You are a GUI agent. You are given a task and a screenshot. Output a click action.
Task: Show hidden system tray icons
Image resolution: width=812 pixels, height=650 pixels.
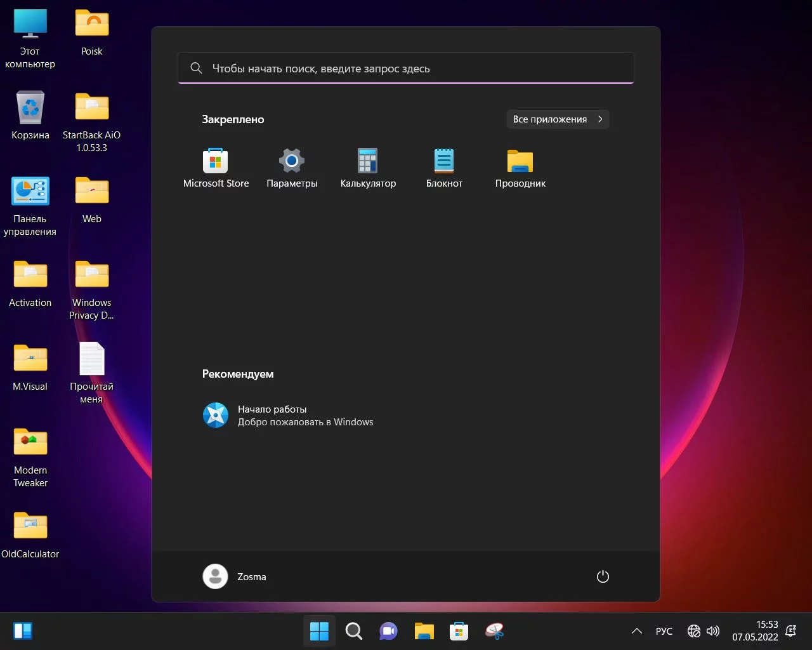pyautogui.click(x=636, y=631)
